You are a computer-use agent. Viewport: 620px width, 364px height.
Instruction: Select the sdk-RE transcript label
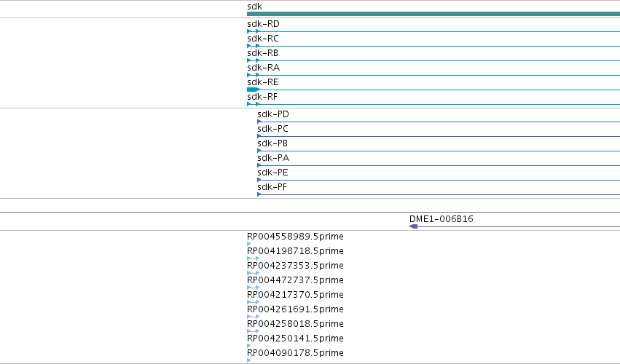263,82
